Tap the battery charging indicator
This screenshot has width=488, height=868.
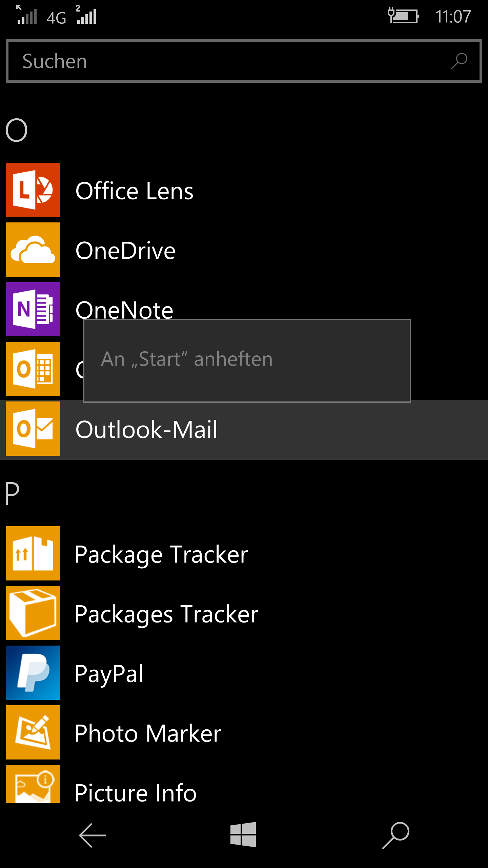click(403, 16)
